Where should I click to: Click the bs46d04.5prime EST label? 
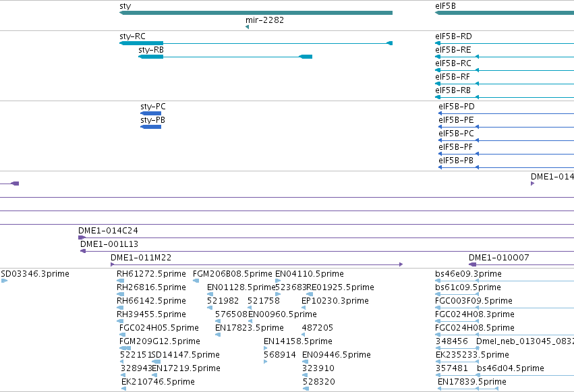[511, 368]
